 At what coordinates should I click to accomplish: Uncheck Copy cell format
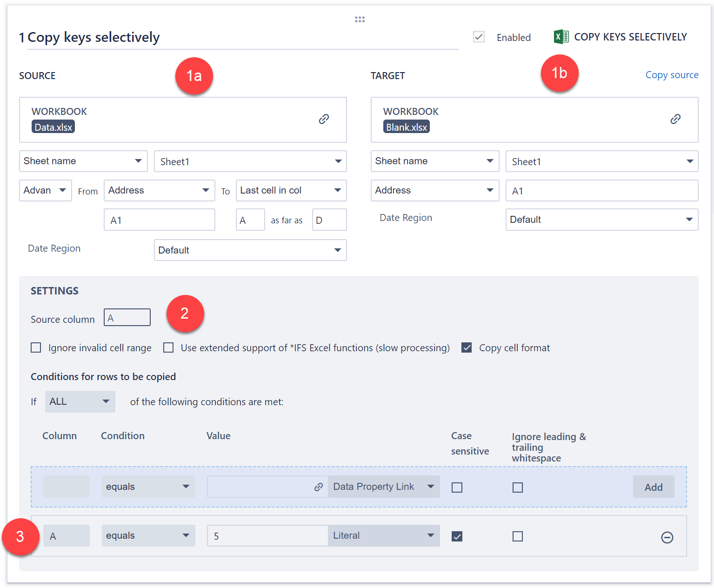(467, 347)
